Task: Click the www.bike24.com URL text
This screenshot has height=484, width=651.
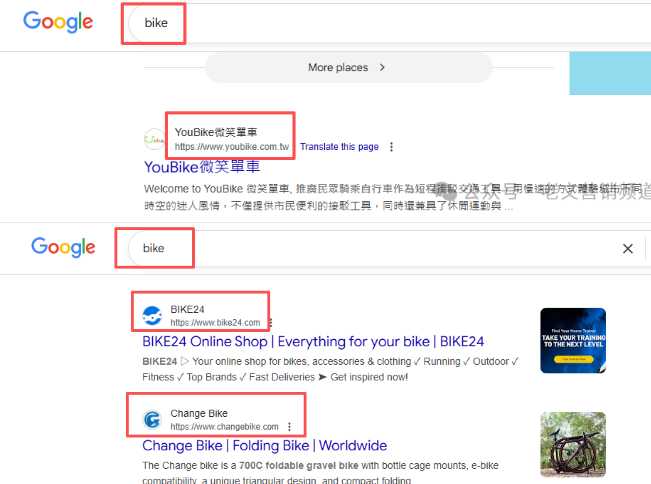Action: (215, 323)
